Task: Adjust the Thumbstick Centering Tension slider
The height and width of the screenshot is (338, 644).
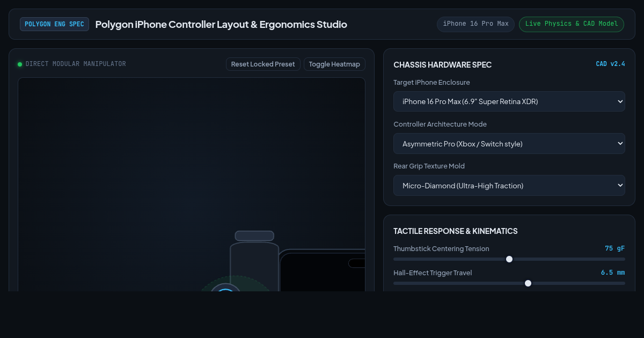Action: pos(509,259)
